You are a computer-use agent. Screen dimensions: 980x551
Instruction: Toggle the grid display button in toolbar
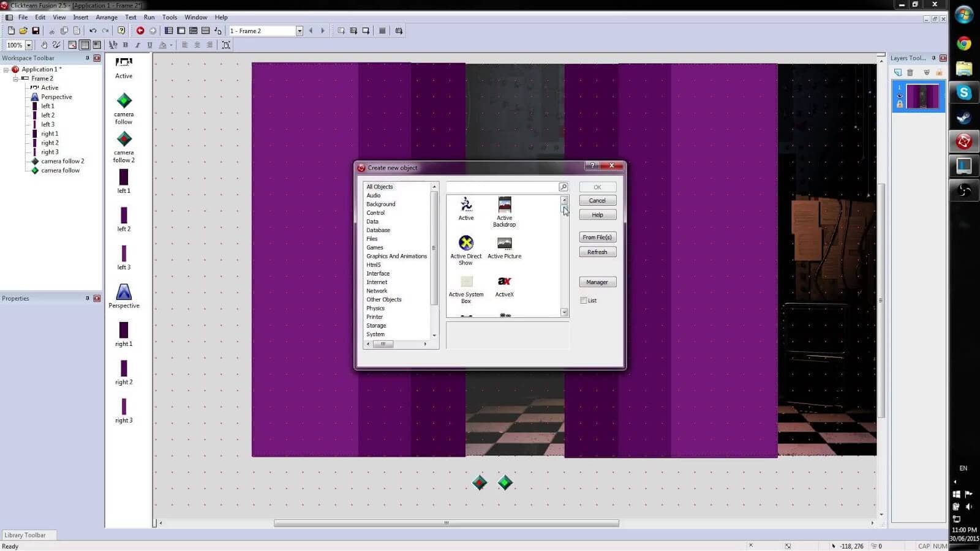coord(85,45)
